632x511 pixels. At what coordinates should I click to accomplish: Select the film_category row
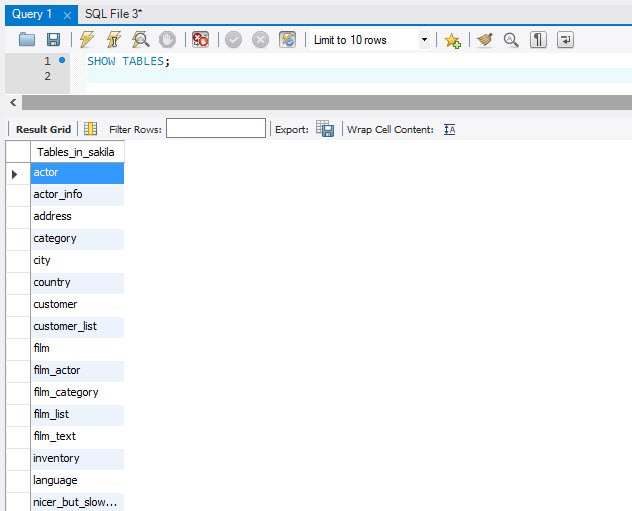(x=77, y=392)
